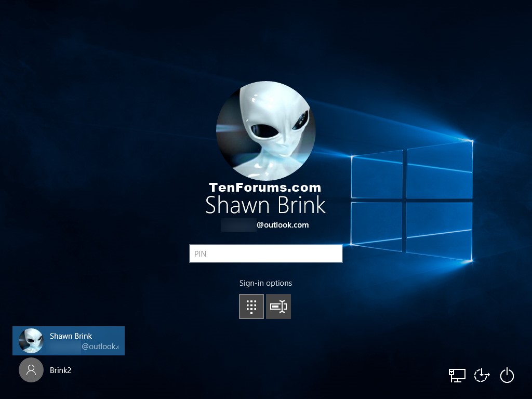Select the PIN sign-in option icon
The height and width of the screenshot is (399, 532).
tap(251, 307)
